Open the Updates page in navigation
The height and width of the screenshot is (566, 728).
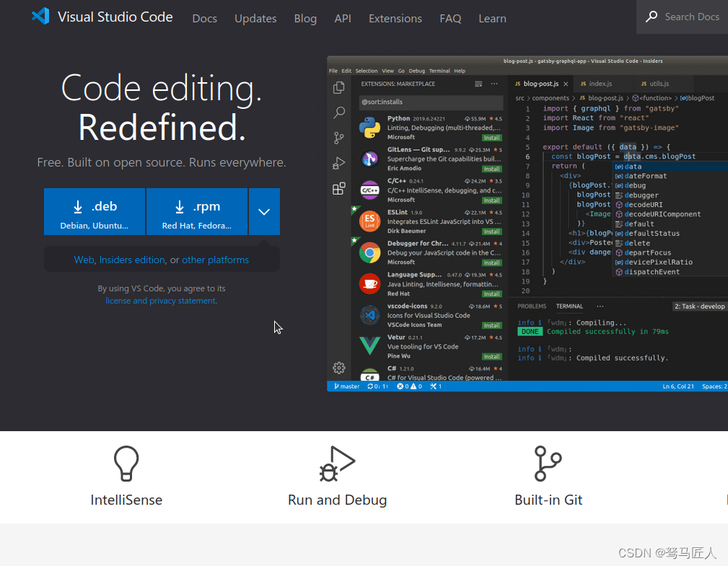(x=255, y=19)
